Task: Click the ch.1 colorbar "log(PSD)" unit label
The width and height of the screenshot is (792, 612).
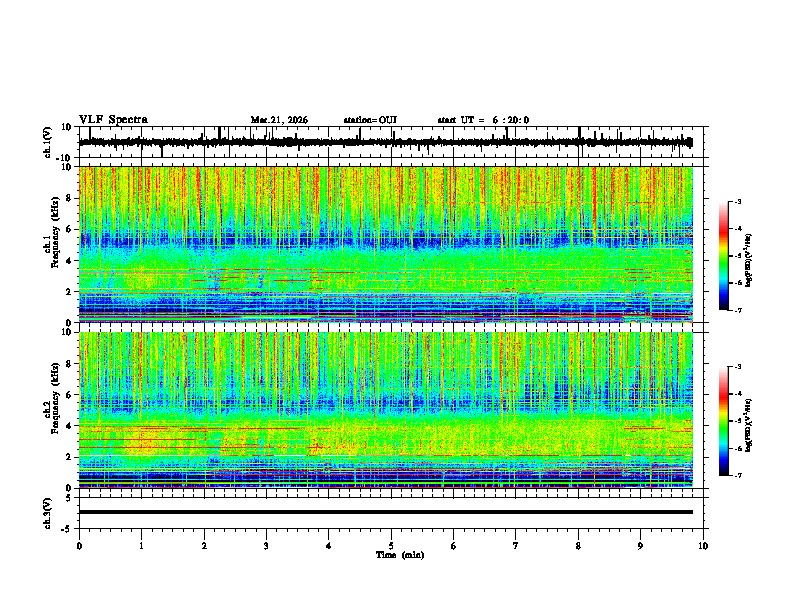Action: (x=748, y=260)
